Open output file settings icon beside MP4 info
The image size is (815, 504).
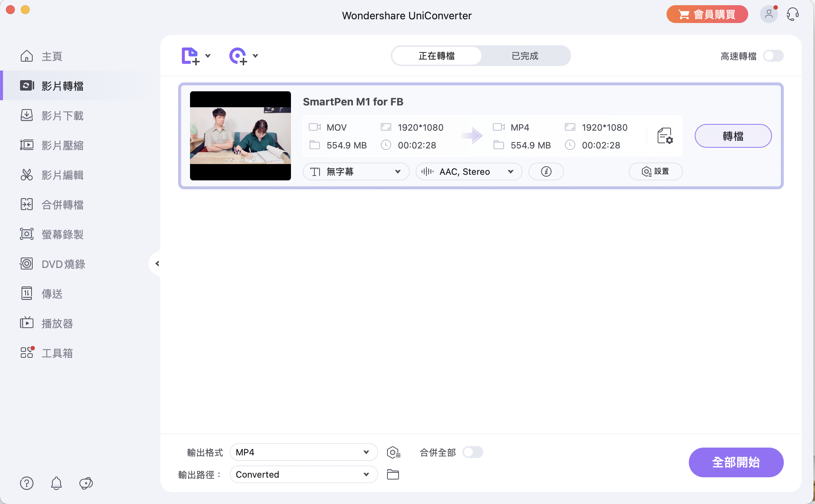coord(665,136)
